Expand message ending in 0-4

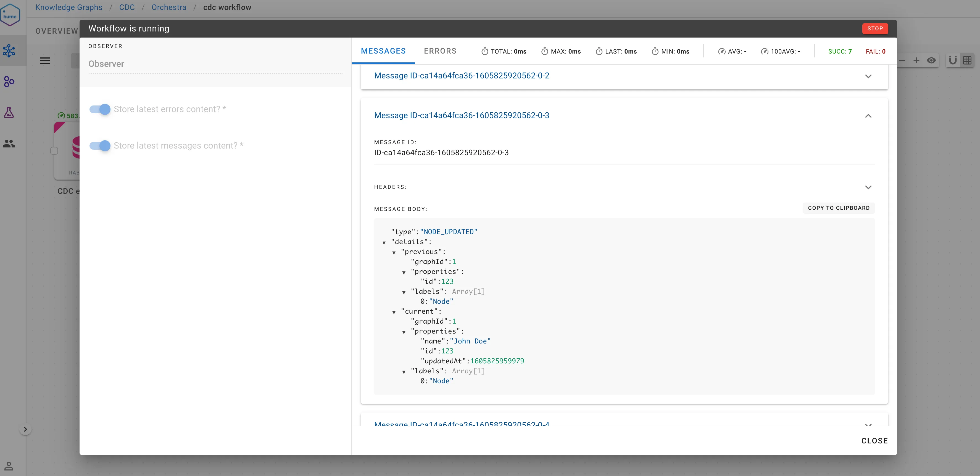868,425
